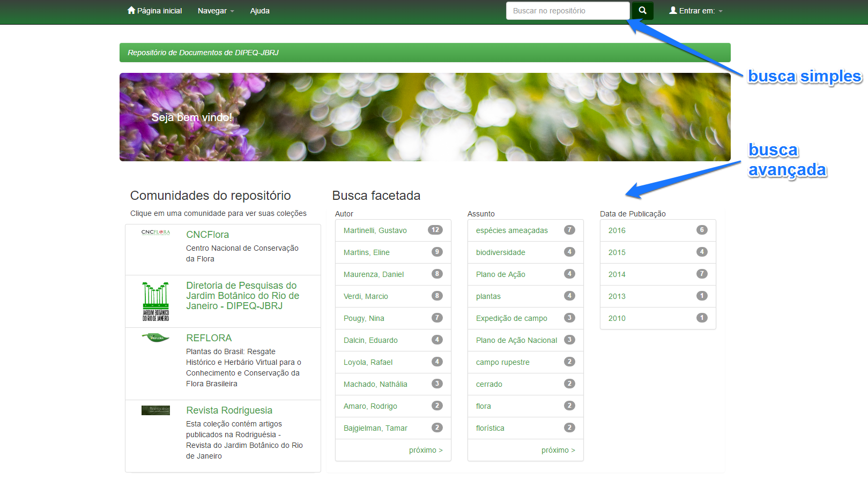This screenshot has width=868, height=487.
Task: Click the REFLORA green leaf logo
Action: coord(155,338)
